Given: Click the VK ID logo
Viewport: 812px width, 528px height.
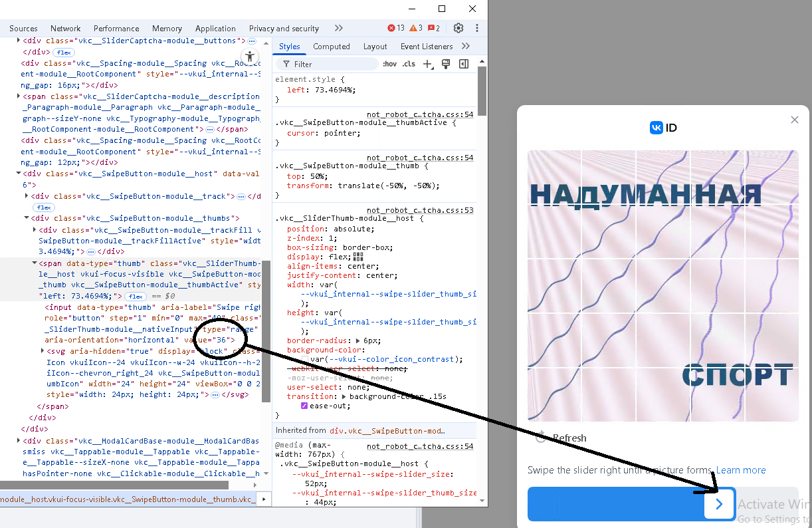Looking at the screenshot, I should pos(663,128).
